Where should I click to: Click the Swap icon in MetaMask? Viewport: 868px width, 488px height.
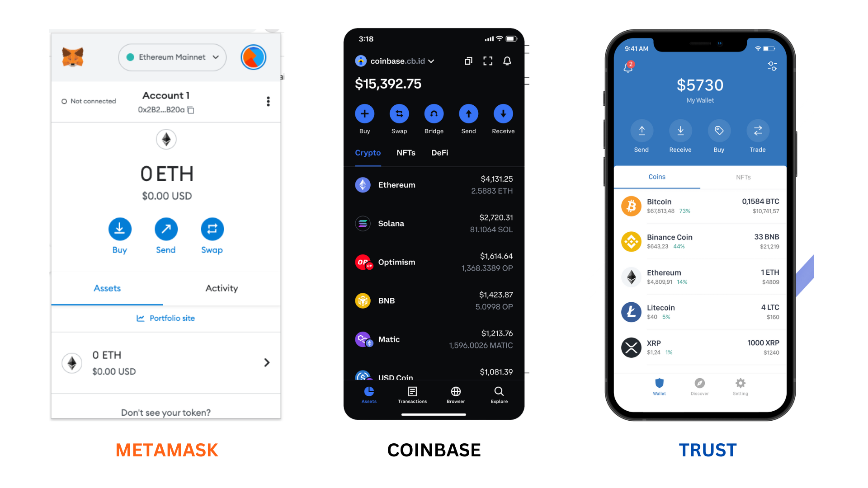(x=211, y=229)
